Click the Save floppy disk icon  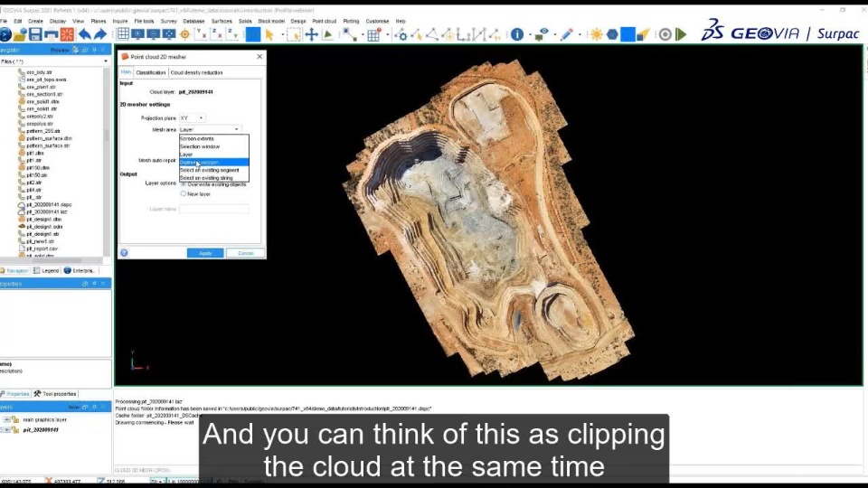[35, 34]
